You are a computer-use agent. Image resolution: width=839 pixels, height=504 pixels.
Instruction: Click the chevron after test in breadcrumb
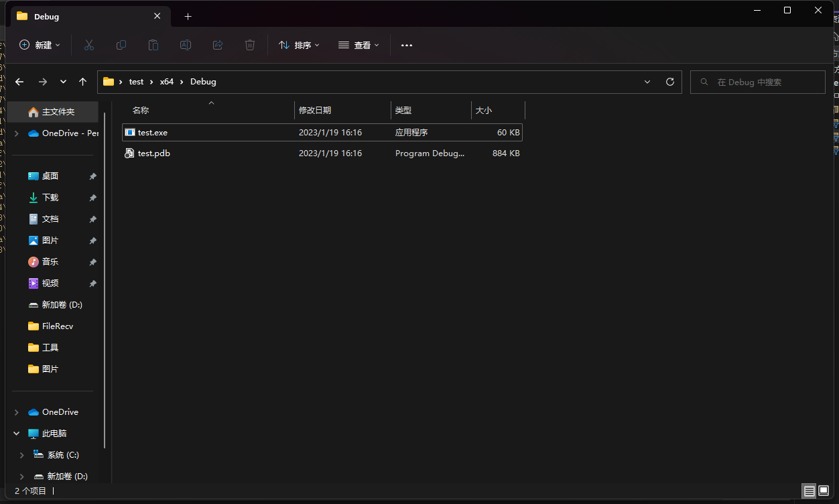[x=151, y=82]
